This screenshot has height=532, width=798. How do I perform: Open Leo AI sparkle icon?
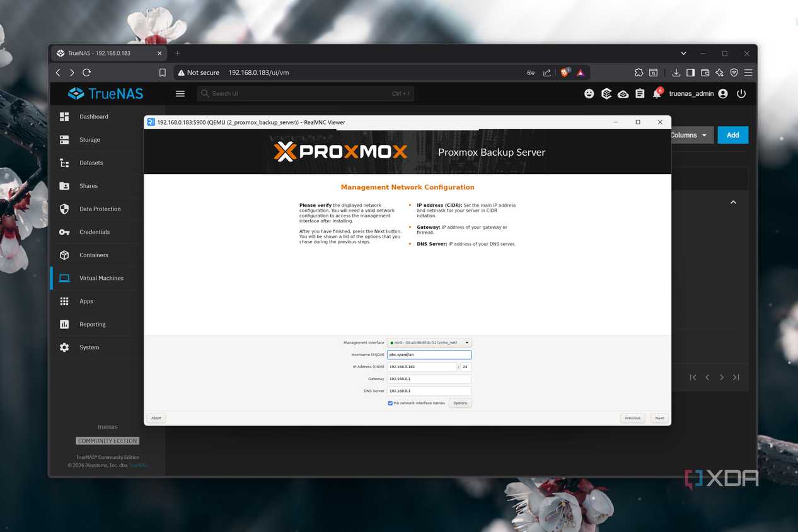pyautogui.click(x=719, y=72)
